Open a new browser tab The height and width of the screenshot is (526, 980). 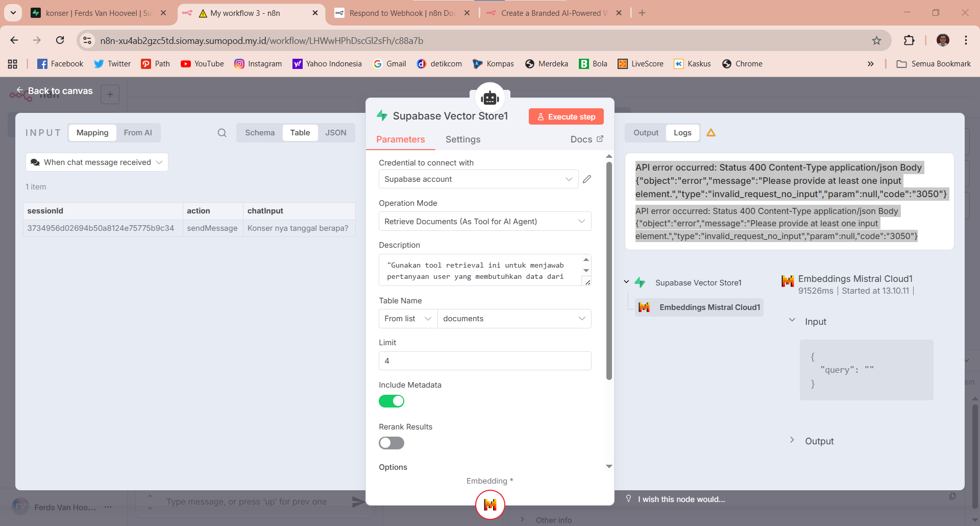coord(642,13)
